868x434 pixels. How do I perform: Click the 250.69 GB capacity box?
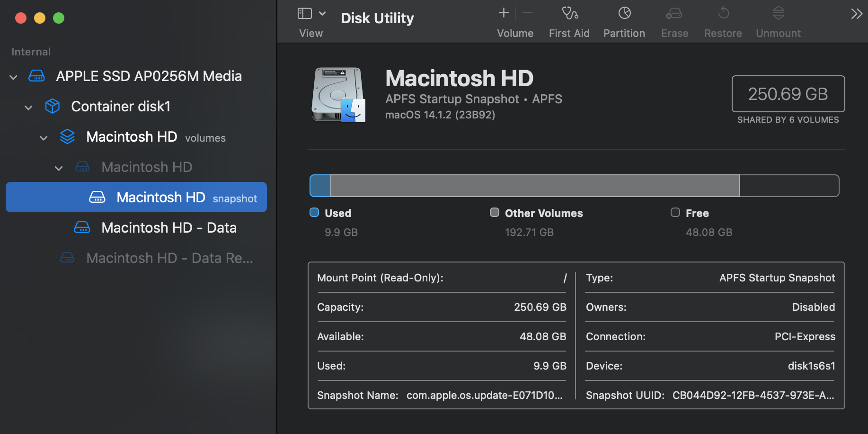click(x=788, y=94)
